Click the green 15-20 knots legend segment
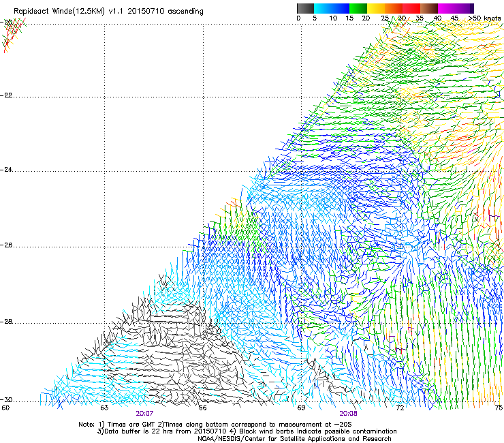The height and width of the screenshot is (443, 504). point(358,8)
